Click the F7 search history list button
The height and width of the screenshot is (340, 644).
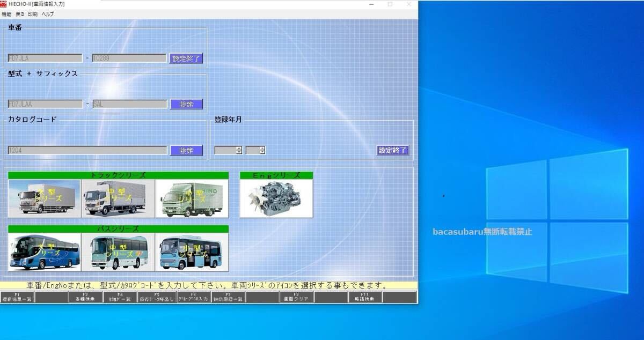tap(228, 297)
